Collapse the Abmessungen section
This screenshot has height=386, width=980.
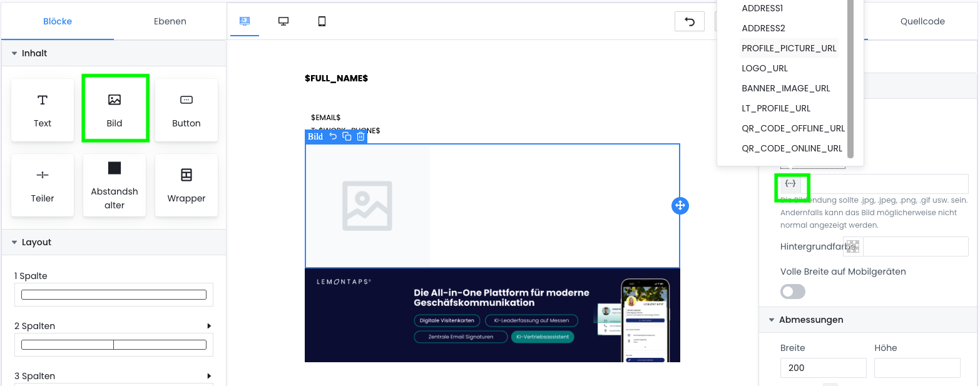pyautogui.click(x=772, y=320)
